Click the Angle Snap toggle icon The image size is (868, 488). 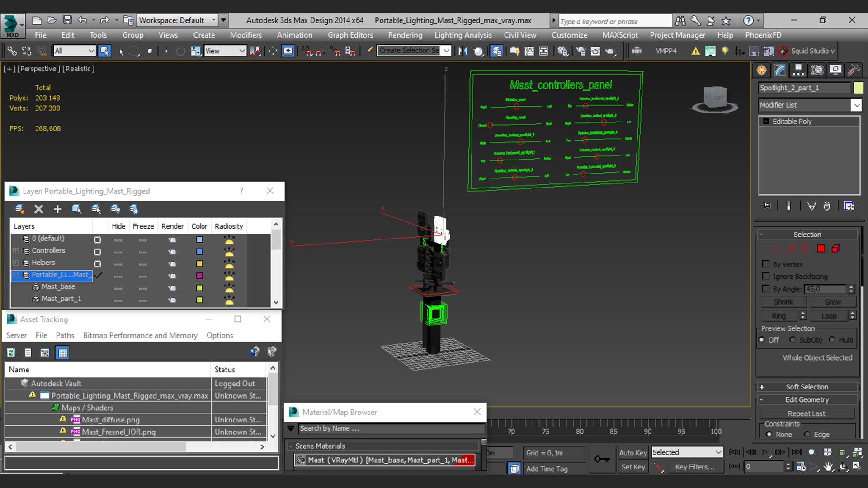click(x=321, y=51)
